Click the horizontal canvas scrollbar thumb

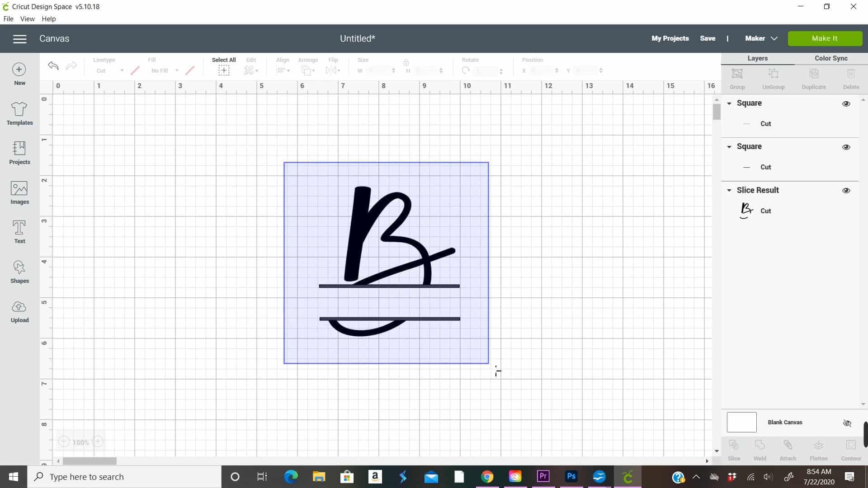[90, 461]
